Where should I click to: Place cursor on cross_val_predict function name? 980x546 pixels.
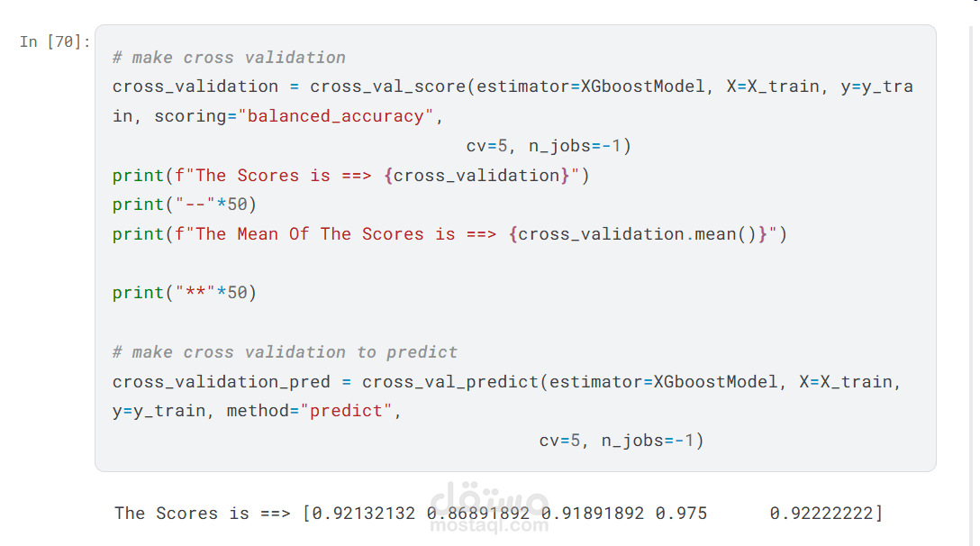click(x=450, y=381)
